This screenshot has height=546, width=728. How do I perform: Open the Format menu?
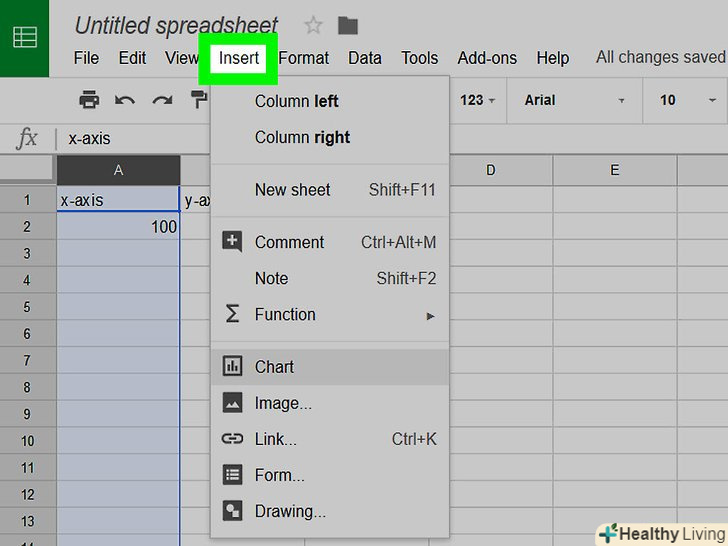(304, 58)
